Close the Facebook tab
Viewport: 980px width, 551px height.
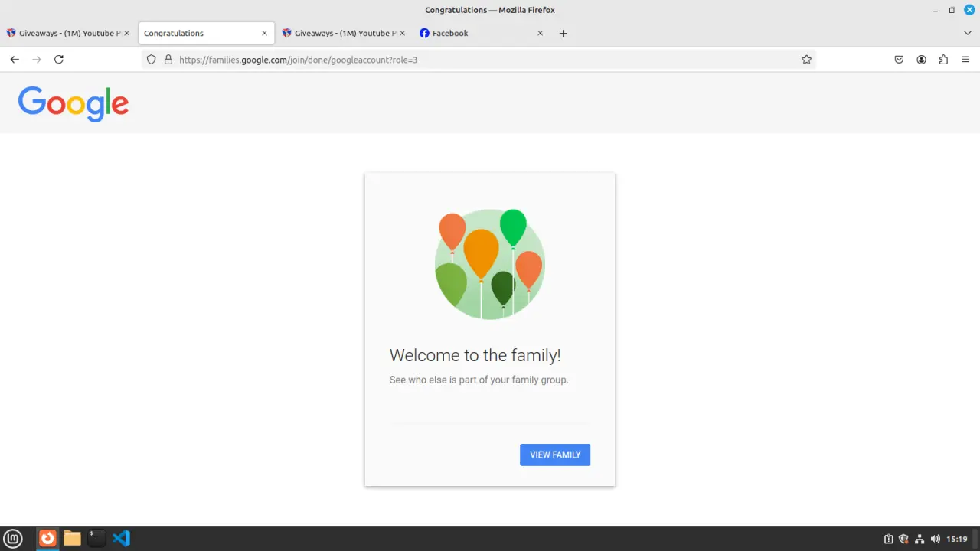(540, 34)
